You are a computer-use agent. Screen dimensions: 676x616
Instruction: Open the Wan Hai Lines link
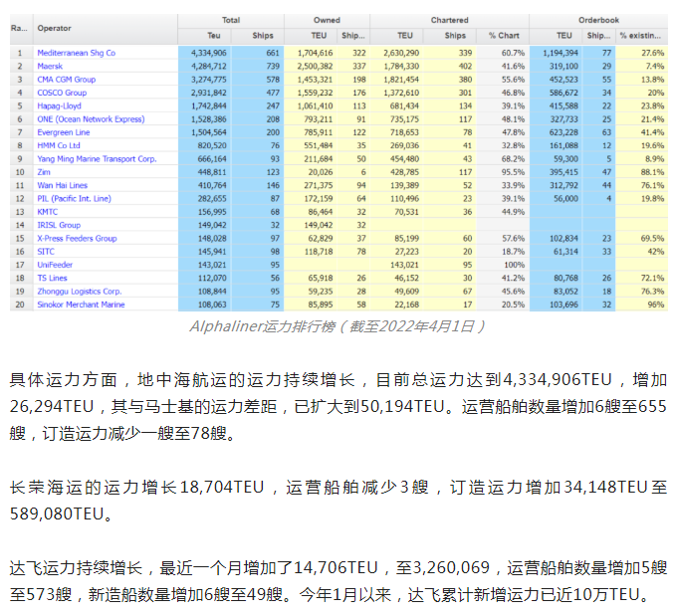[62, 185]
